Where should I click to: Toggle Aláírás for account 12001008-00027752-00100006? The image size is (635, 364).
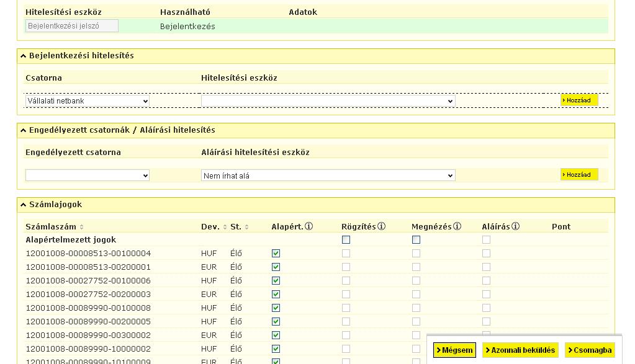pos(486,281)
